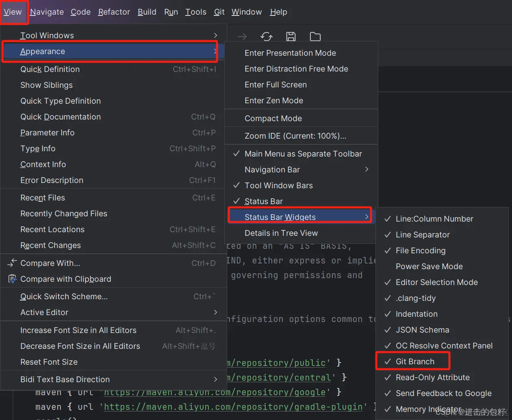Toggle Editor Selection Mode widget
This screenshot has width=512, height=420.
click(x=442, y=282)
